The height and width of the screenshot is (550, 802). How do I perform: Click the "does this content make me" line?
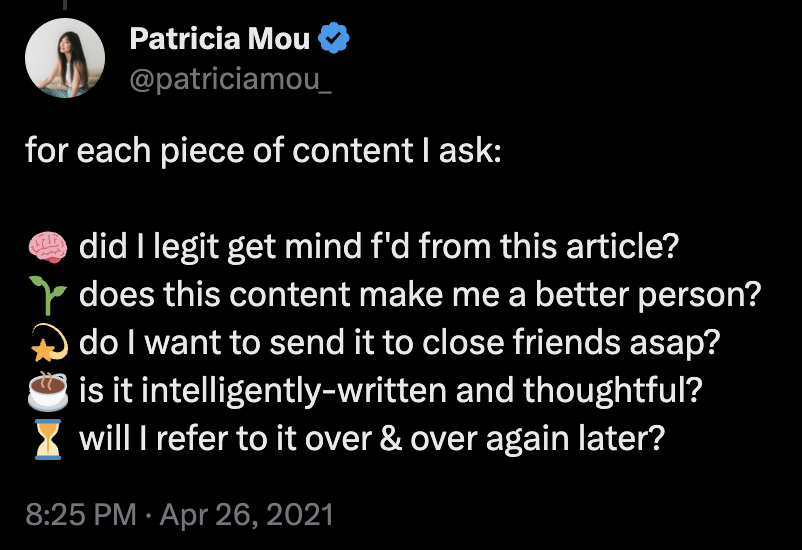[x=420, y=295]
